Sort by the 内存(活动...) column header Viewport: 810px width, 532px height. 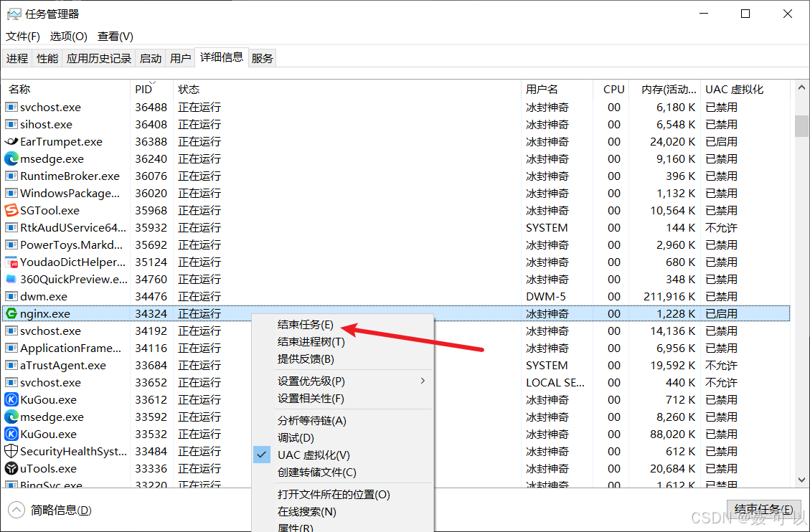pos(665,89)
